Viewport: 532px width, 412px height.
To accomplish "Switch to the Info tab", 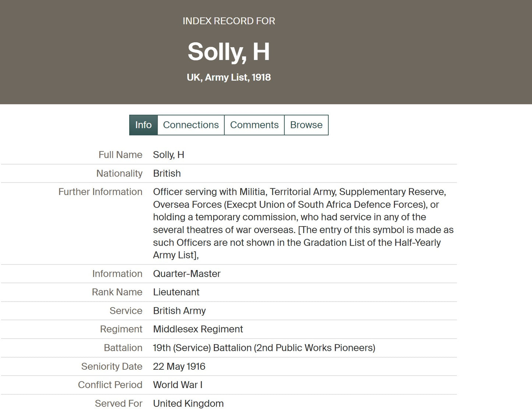I will pos(143,125).
